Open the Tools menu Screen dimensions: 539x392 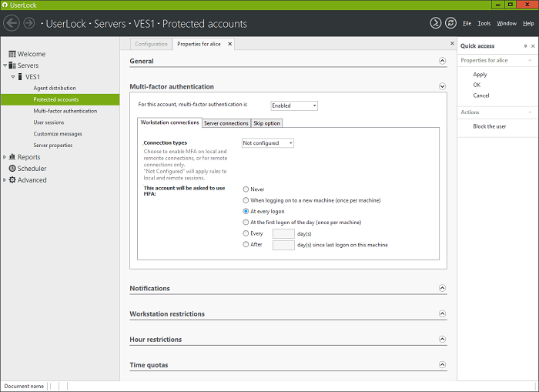tap(484, 24)
